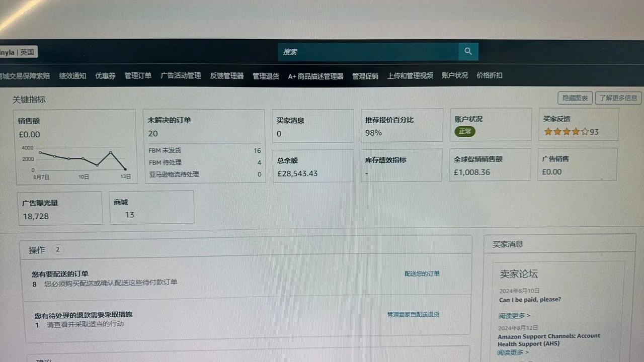This screenshot has width=644, height=362.
Task: Open the 库存绩效指标 card
Action: [401, 165]
